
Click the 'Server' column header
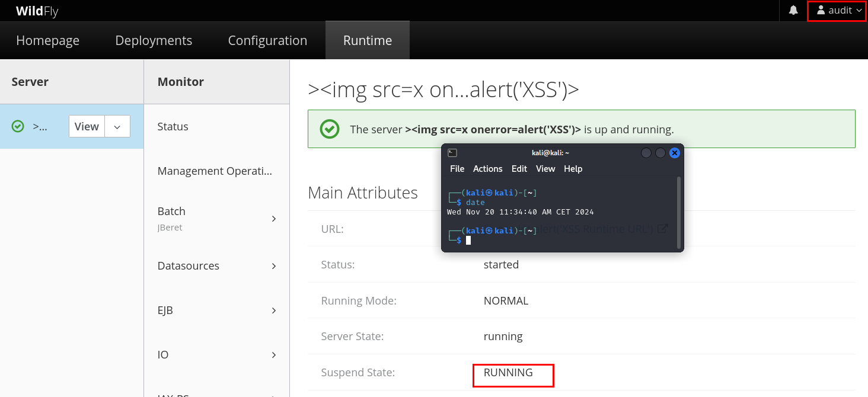30,82
